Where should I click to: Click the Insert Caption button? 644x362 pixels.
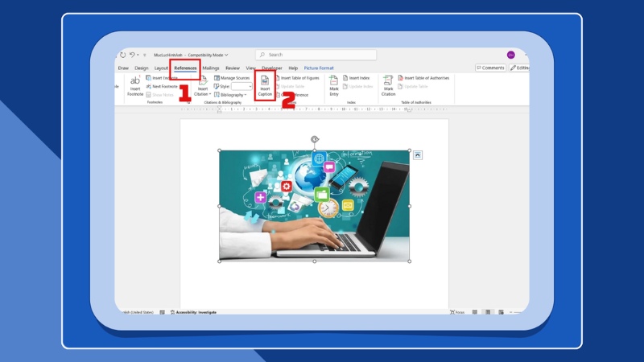click(x=265, y=86)
